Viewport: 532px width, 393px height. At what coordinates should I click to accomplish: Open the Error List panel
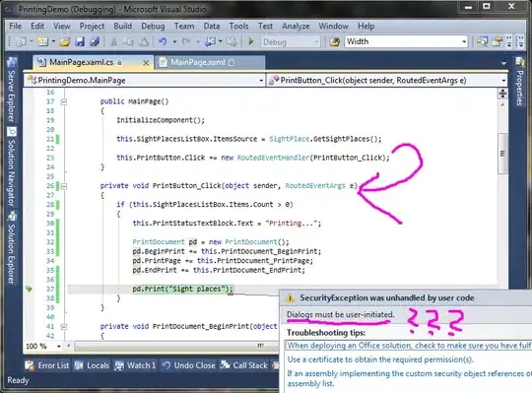coord(47,365)
